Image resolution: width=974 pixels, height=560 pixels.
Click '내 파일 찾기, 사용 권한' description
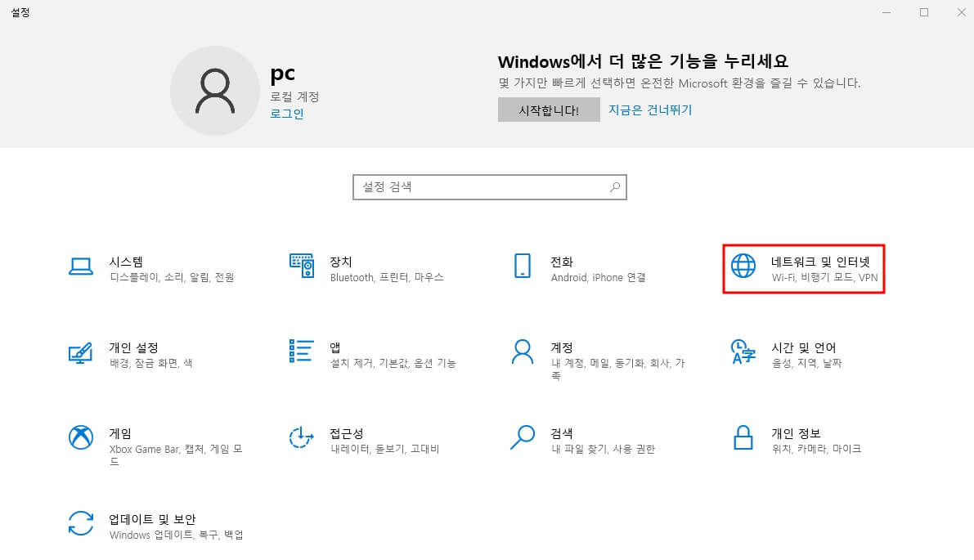tap(604, 449)
